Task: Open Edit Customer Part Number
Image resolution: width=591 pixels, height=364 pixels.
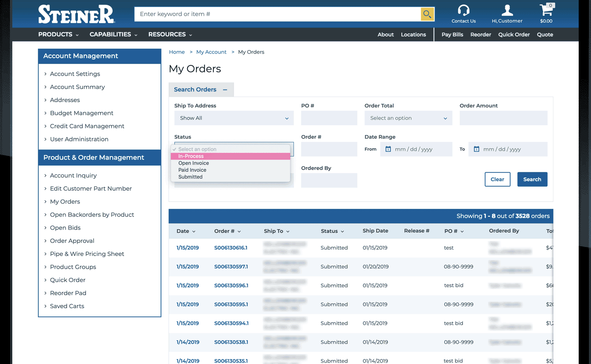Action: pos(91,189)
